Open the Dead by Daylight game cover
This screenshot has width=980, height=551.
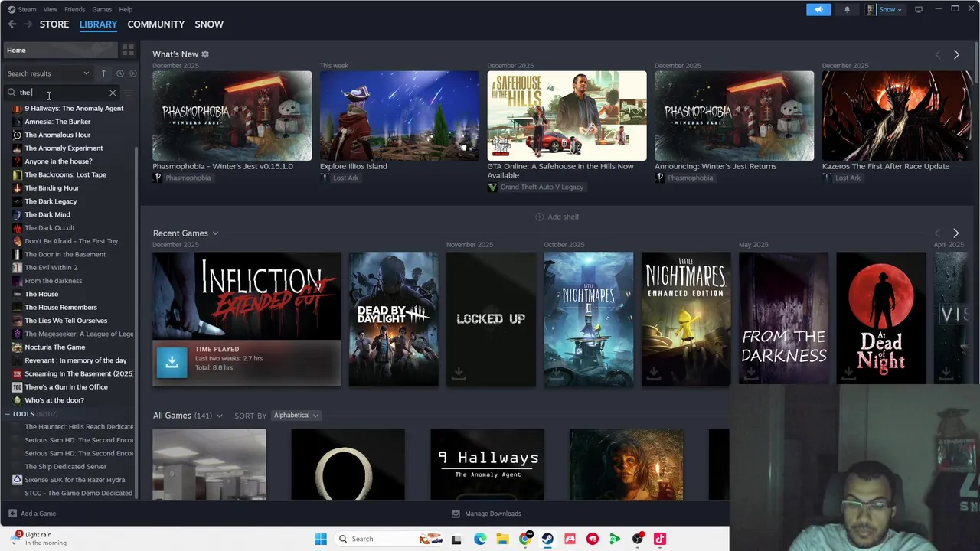(394, 319)
